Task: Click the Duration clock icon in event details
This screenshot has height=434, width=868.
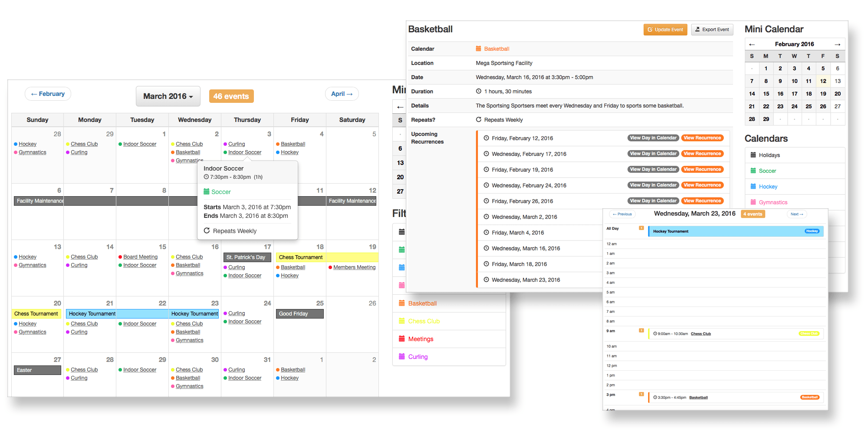Action: click(x=479, y=91)
